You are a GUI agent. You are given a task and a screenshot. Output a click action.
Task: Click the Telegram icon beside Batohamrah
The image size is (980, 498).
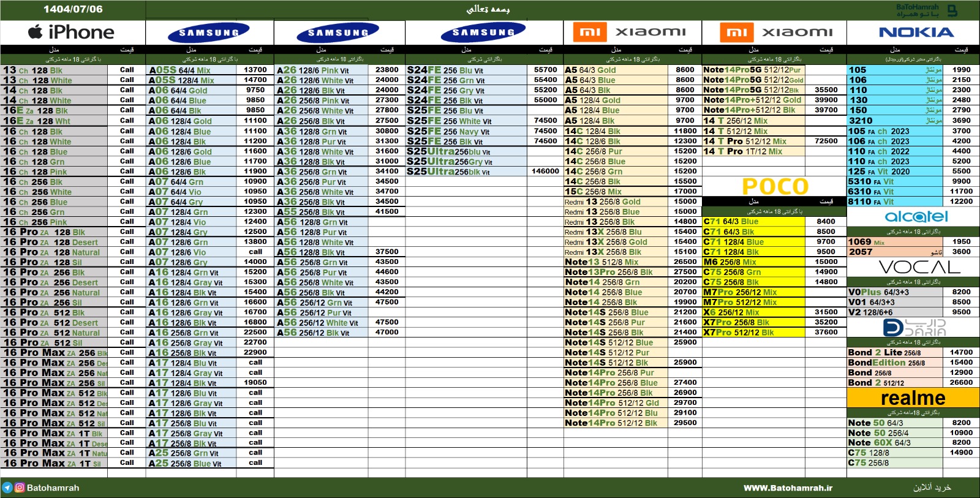[7, 488]
